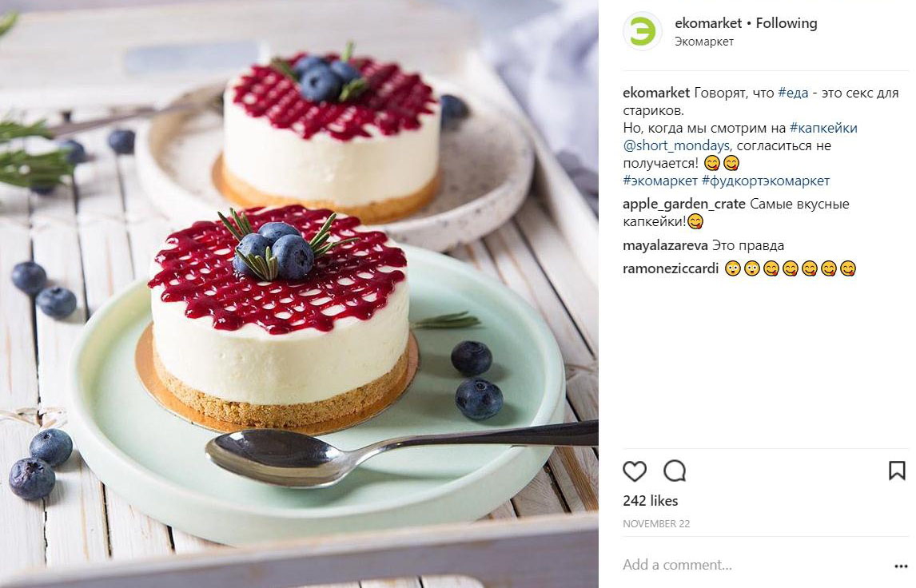Image resolution: width=916 pixels, height=588 pixels.
Task: Like the post with the heart icon
Action: click(635, 471)
